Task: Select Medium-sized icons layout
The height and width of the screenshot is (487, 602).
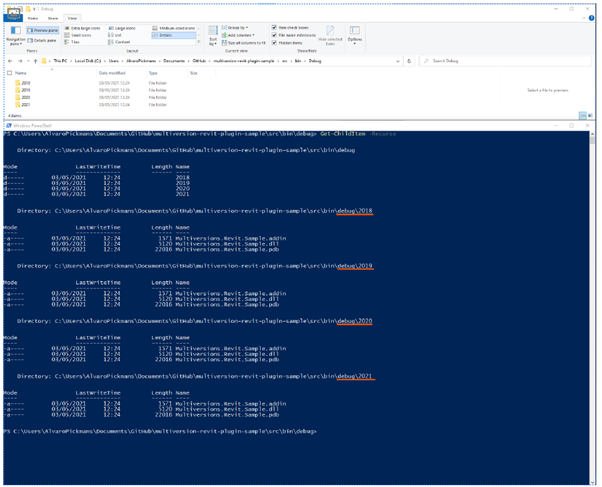Action: (174, 28)
